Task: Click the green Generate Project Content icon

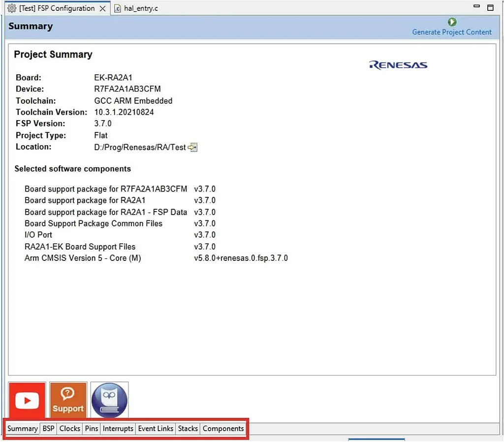Action: (x=452, y=22)
